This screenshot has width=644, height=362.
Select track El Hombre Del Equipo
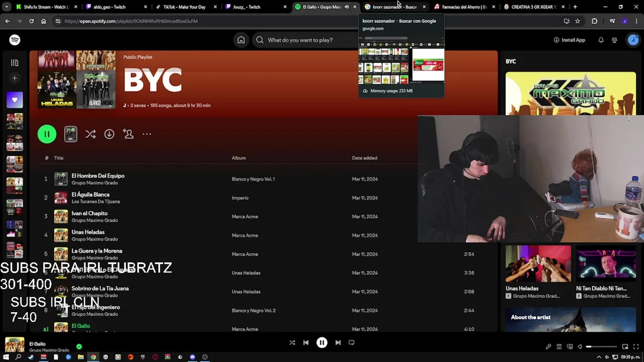coord(98,175)
